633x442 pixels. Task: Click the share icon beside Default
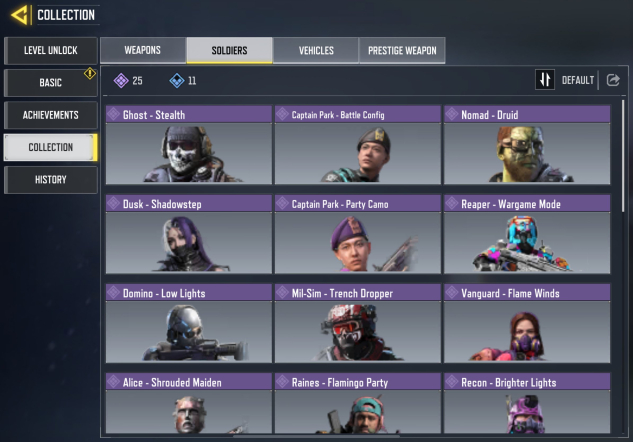[613, 80]
